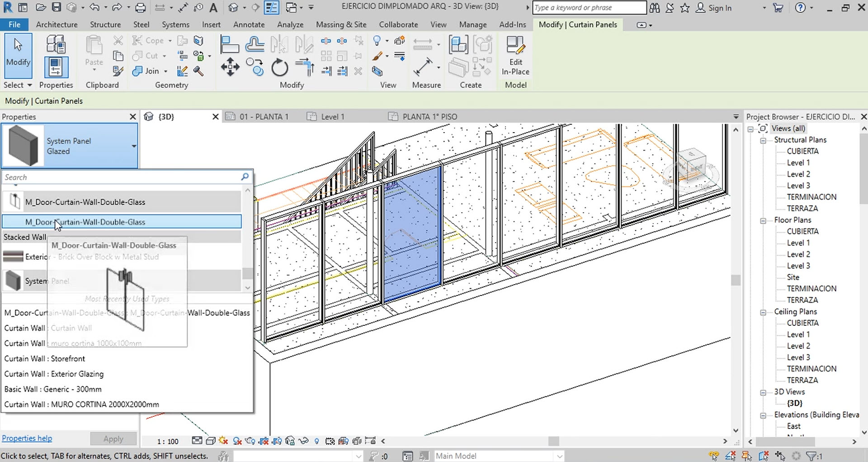Click the Apply button in Properties
This screenshot has width=868, height=462.
[x=113, y=439]
